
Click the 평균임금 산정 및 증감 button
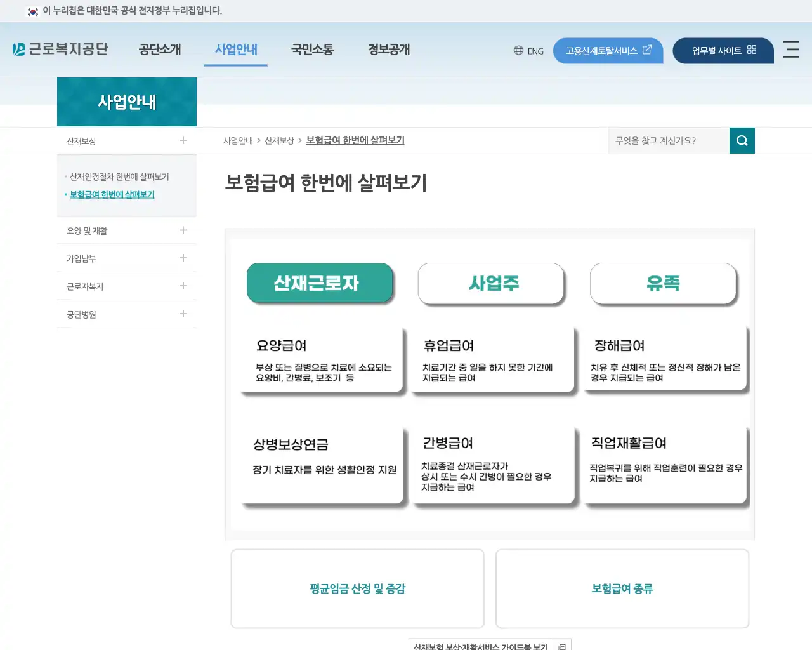(x=357, y=588)
